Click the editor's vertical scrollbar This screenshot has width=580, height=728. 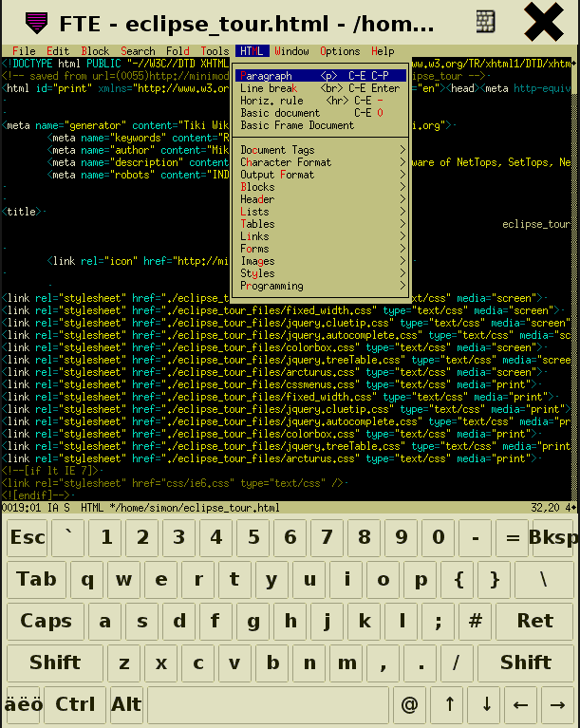pyautogui.click(x=575, y=278)
